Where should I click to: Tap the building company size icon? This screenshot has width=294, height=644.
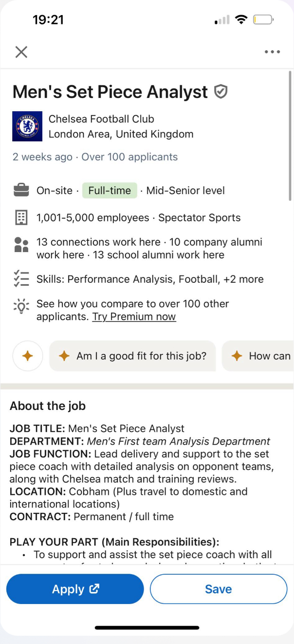pos(21,218)
